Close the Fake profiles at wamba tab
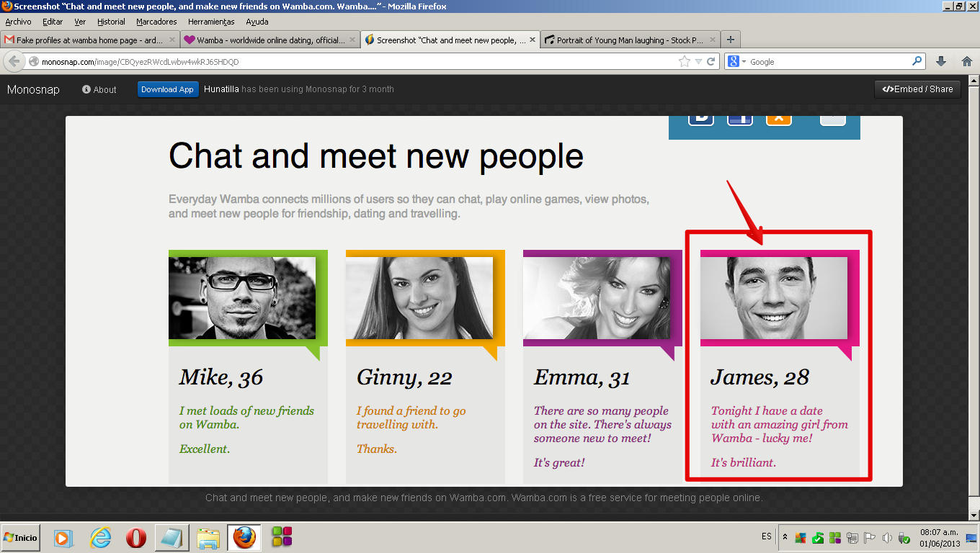The image size is (980, 553). pos(172,40)
